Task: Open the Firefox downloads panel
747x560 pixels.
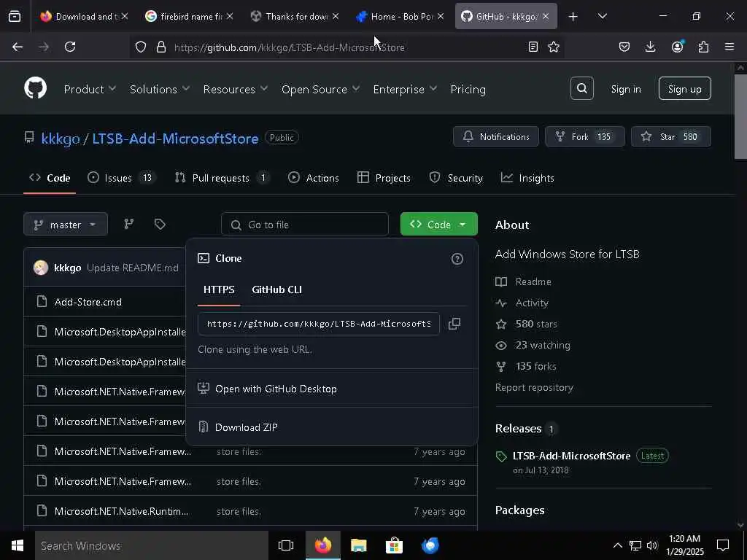Action: (650, 47)
